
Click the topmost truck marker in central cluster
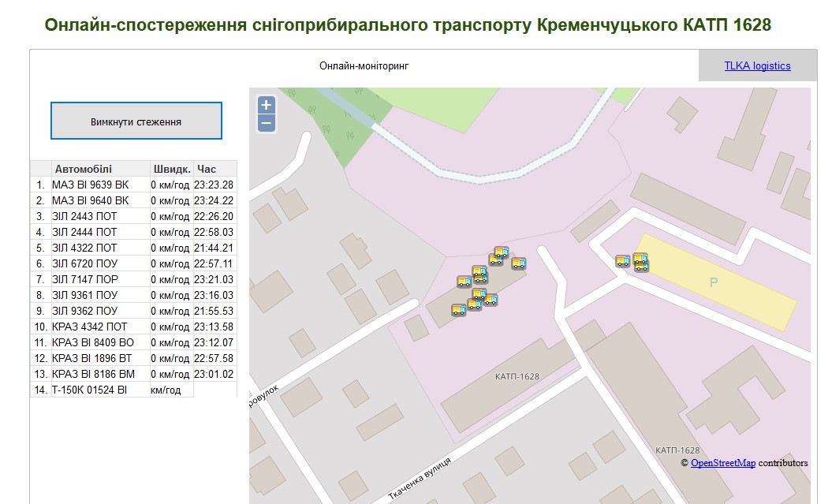pyautogui.click(x=501, y=252)
